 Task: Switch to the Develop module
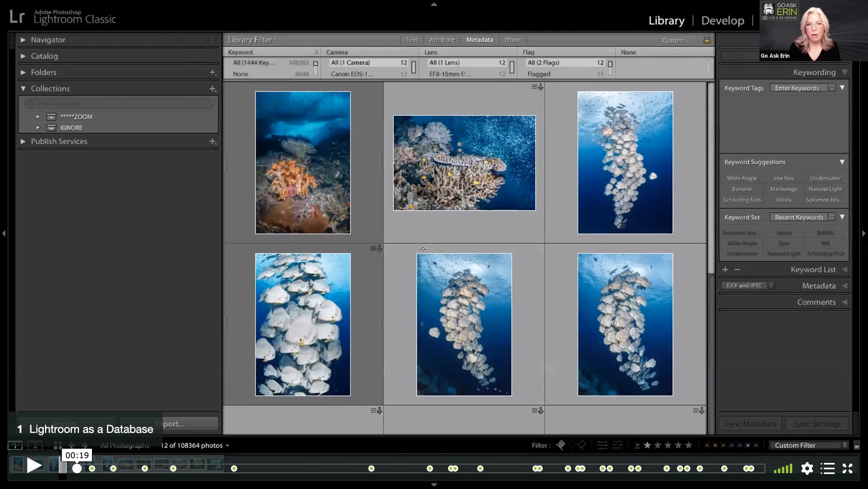(x=723, y=21)
